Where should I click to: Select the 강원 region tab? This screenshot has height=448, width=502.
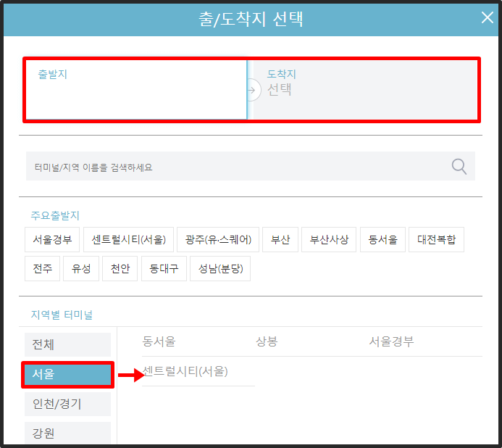pyautogui.click(x=68, y=434)
